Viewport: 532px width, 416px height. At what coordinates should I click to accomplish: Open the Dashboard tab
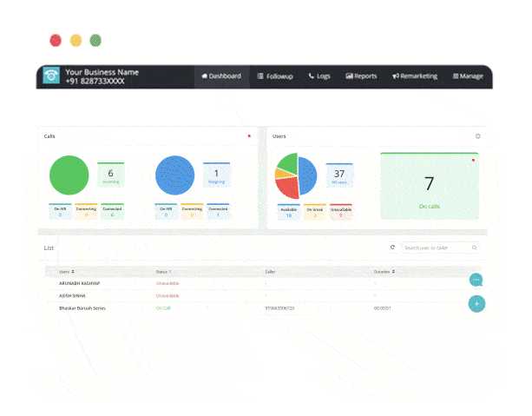[x=221, y=76]
